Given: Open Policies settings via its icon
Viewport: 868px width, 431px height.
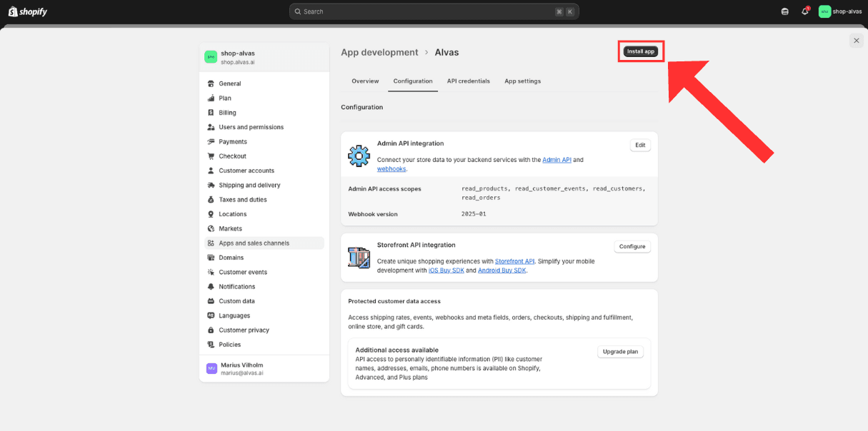Looking at the screenshot, I should tap(211, 345).
